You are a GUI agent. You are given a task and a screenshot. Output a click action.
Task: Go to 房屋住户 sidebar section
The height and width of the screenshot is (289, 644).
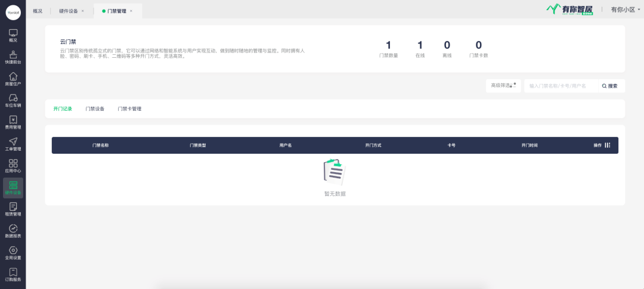click(13, 79)
